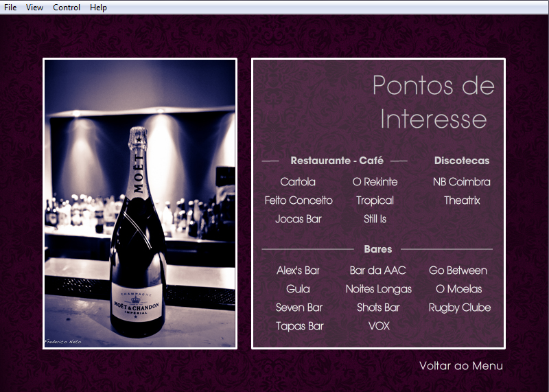Click the Voltar ao Menu link
The image size is (549, 392).
460,366
